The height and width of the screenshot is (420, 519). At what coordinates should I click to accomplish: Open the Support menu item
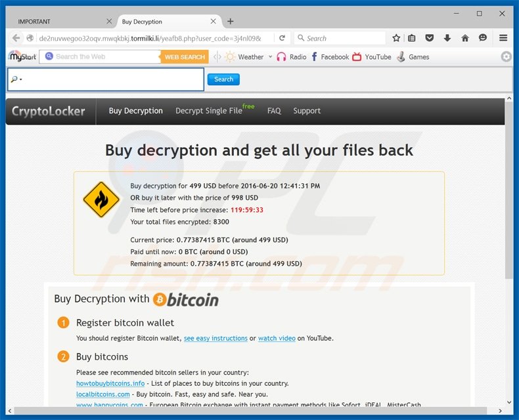pyautogui.click(x=307, y=111)
